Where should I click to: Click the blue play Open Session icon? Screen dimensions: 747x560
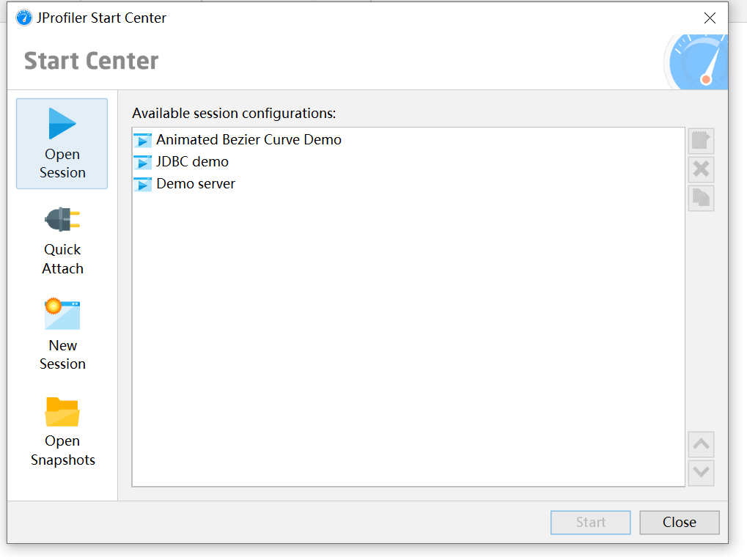tap(62, 124)
